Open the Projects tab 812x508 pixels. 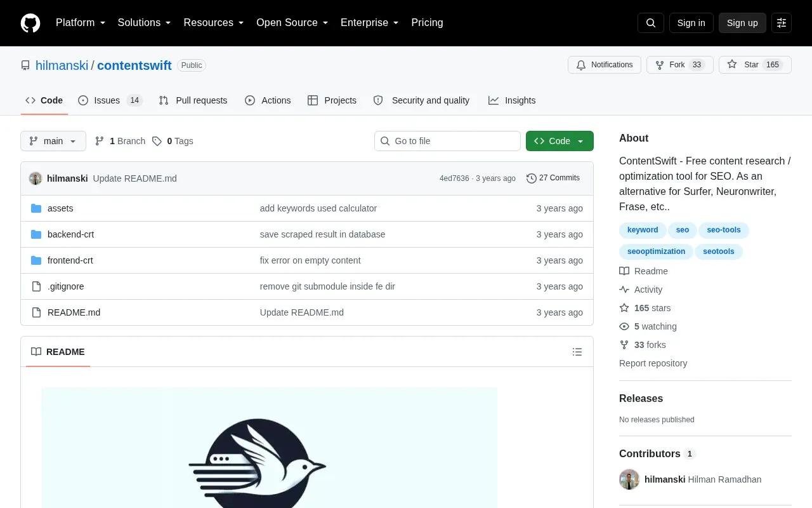[x=332, y=100]
